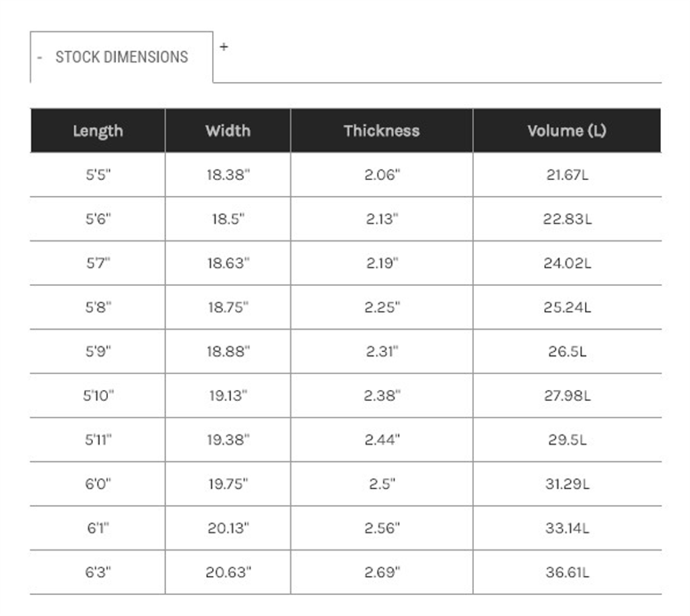Select the 2.44" thickness value
The image size is (690, 616).
click(382, 439)
